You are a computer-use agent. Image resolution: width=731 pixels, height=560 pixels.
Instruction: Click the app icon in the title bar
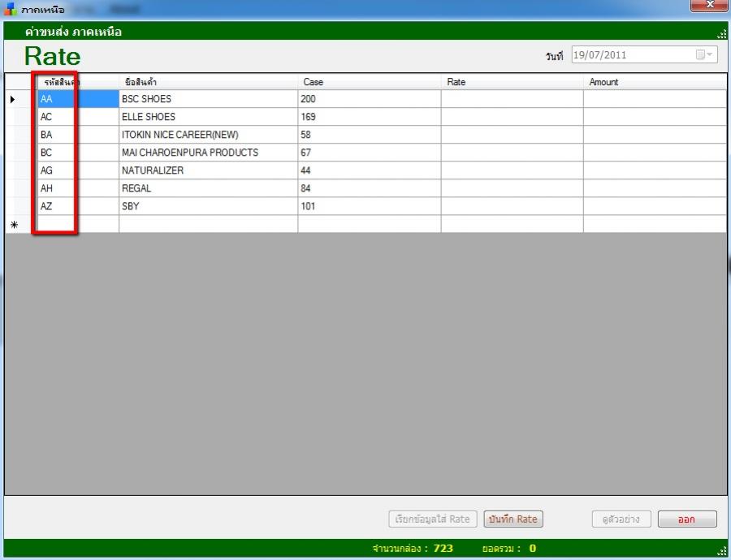tap(10, 8)
